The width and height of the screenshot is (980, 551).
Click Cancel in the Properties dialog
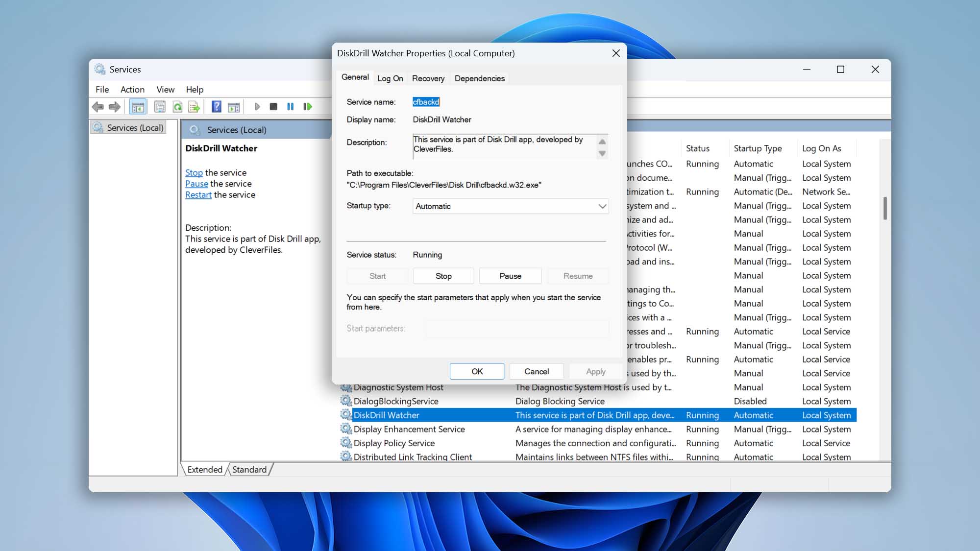pos(537,371)
